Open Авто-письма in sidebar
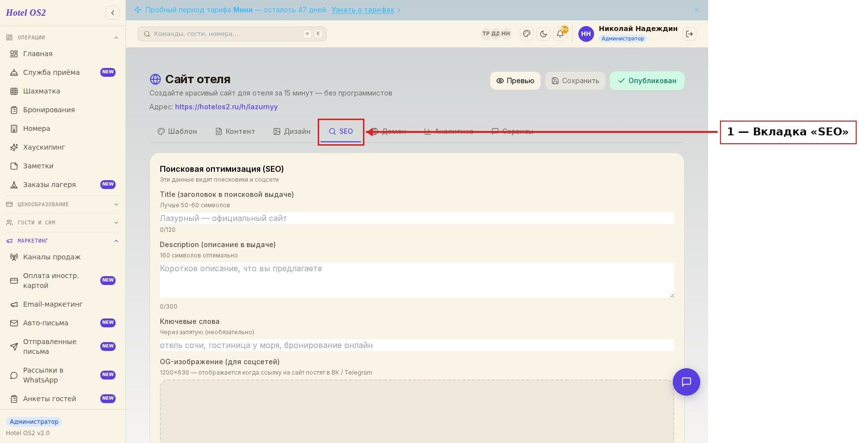This screenshot has width=868, height=443. point(62,323)
